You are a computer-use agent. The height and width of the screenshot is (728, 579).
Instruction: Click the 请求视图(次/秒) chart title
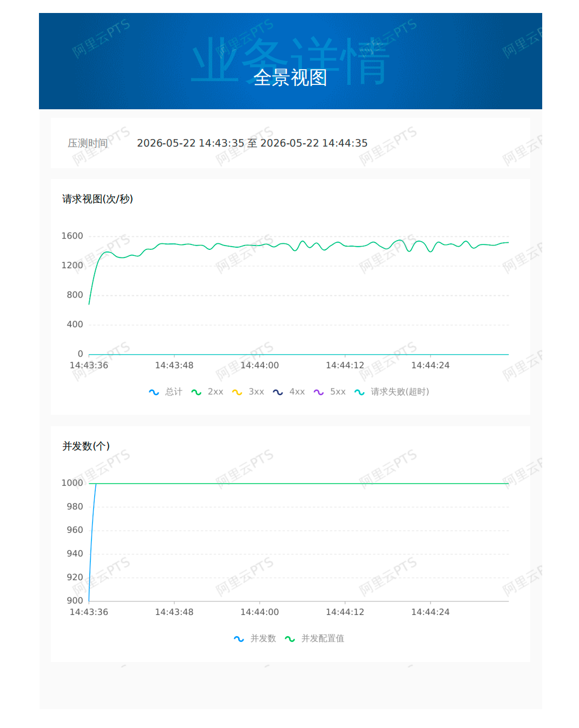97,198
